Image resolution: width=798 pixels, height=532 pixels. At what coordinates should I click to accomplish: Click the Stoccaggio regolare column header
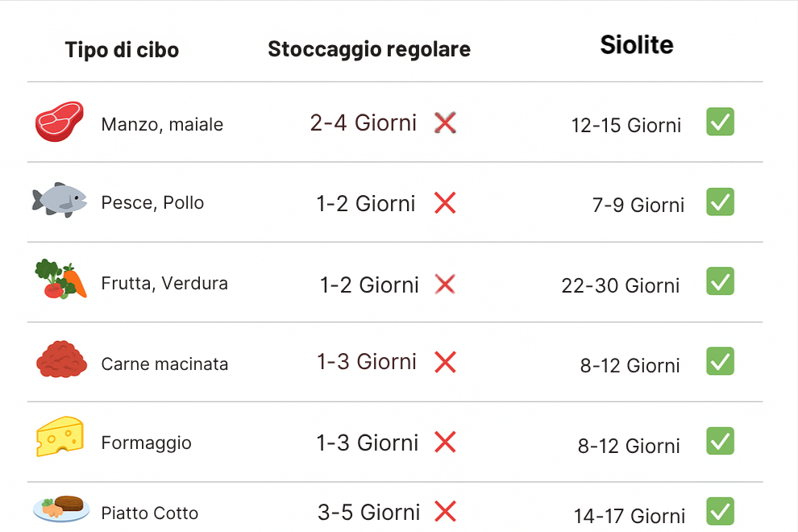pos(369,49)
